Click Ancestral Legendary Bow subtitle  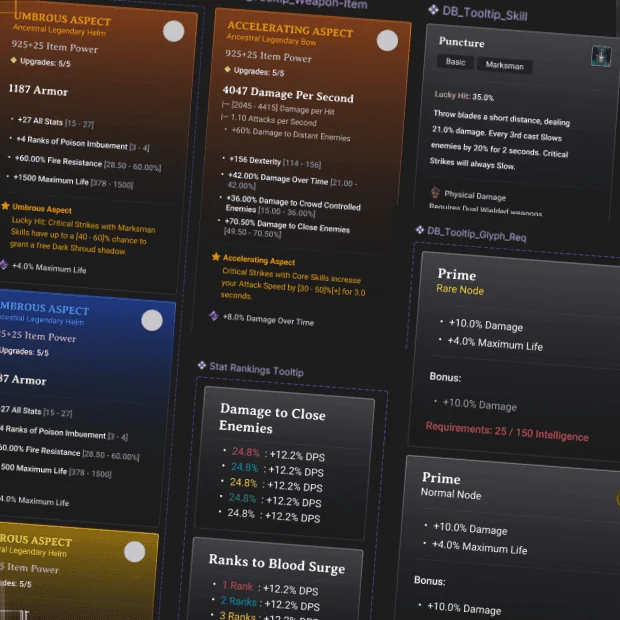click(271, 40)
